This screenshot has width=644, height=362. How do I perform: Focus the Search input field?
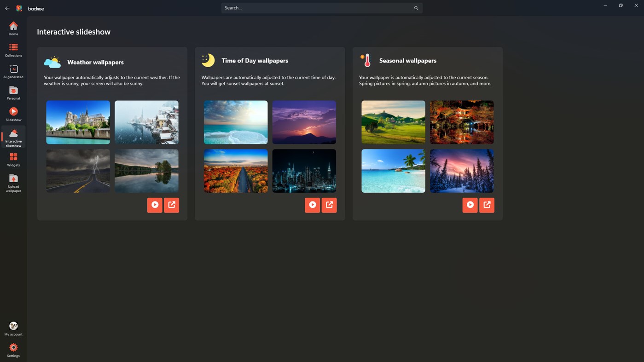[322, 8]
